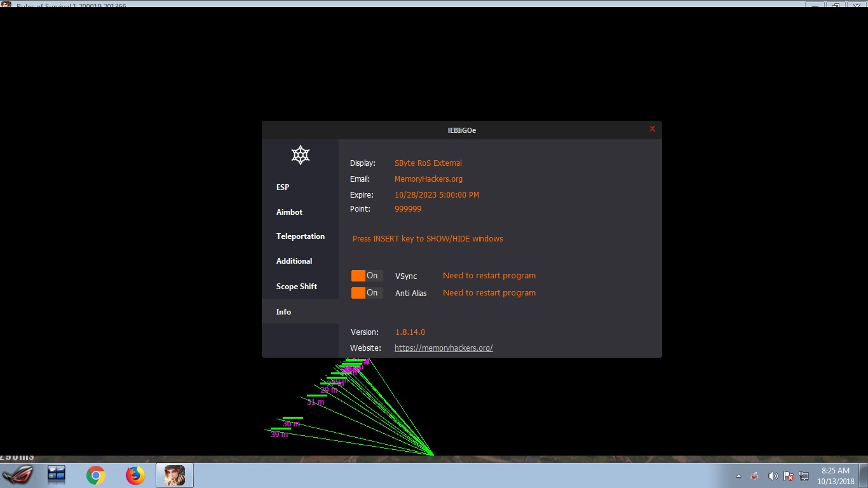The width and height of the screenshot is (868, 488).
Task: Open the Teleportation tab
Action: pyautogui.click(x=300, y=236)
